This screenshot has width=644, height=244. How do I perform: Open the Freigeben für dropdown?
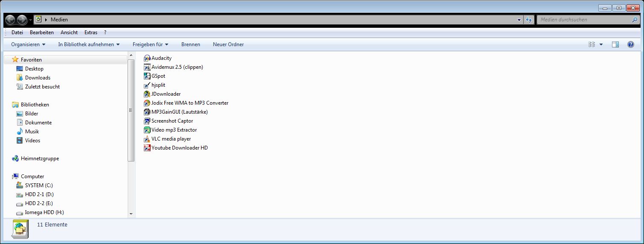150,44
